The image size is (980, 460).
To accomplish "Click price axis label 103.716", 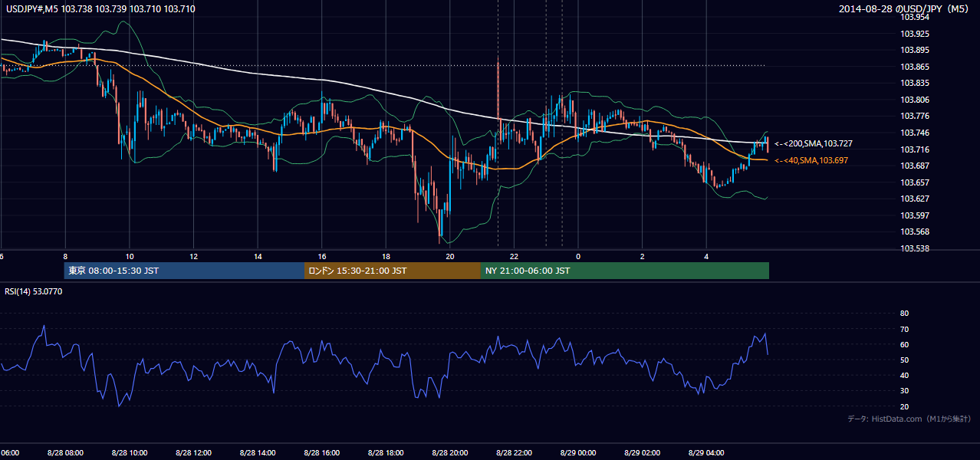I will point(915,149).
